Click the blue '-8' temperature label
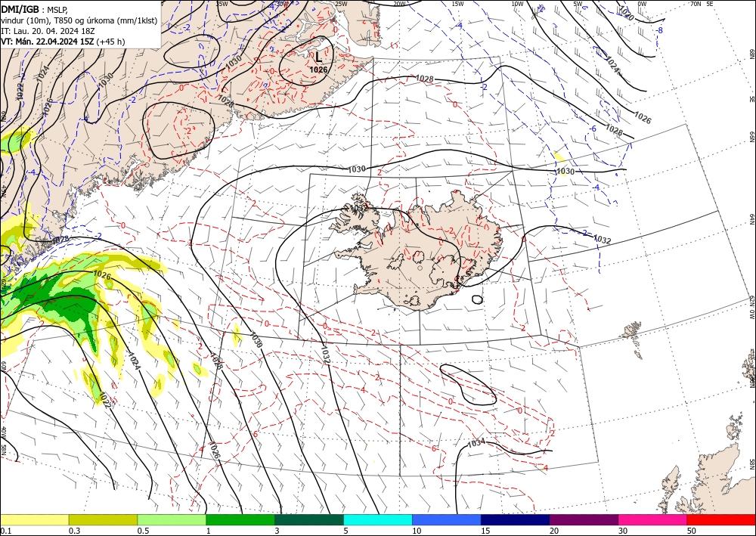Image resolution: width=756 pixels, height=536 pixels. (x=660, y=30)
